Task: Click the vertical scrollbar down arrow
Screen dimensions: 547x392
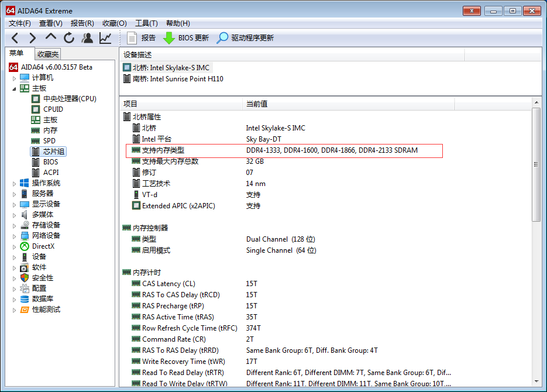Action: pyautogui.click(x=536, y=382)
